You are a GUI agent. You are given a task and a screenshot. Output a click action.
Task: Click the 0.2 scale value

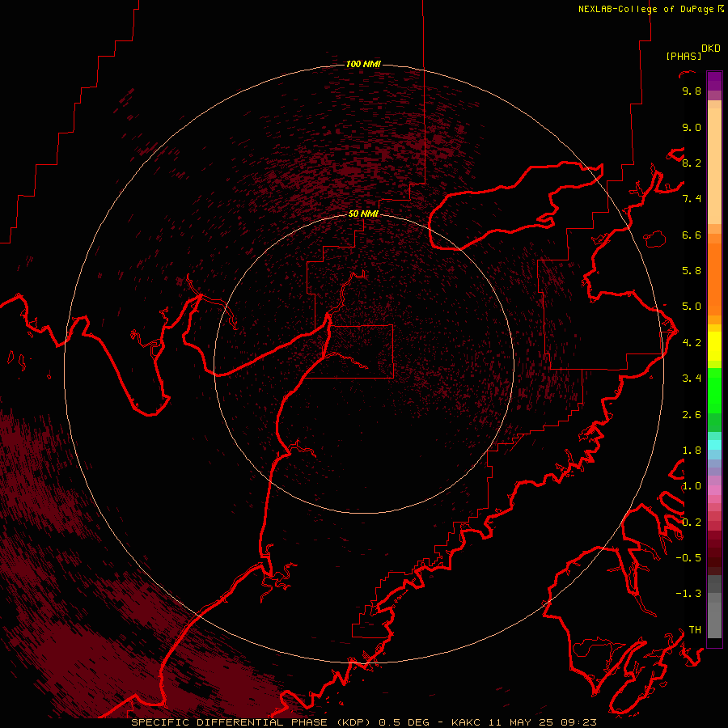tap(692, 523)
